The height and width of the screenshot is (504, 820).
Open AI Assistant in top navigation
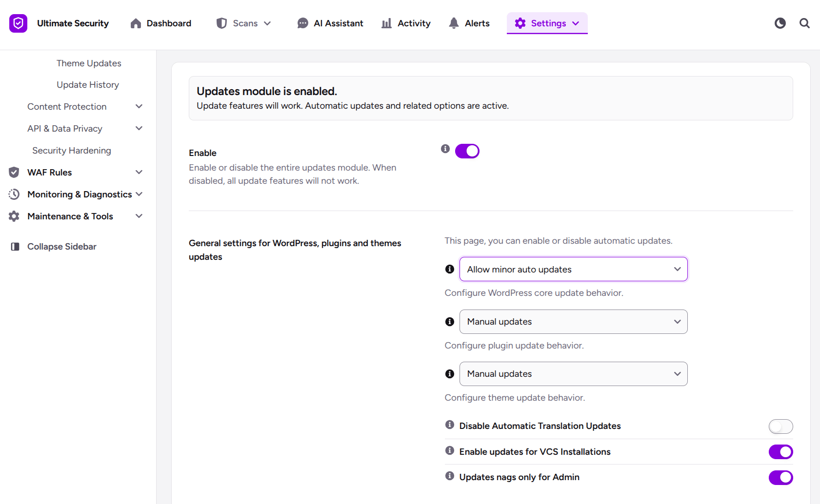tap(330, 23)
